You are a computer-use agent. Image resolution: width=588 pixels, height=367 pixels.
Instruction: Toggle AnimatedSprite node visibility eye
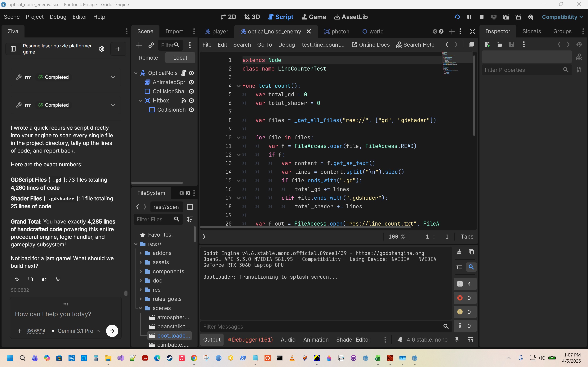[x=191, y=82]
